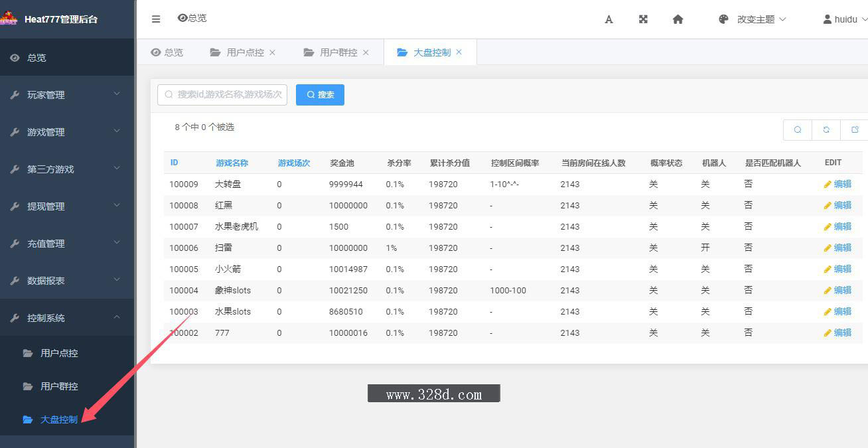Image resolution: width=868 pixels, height=448 pixels.
Task: Click the table refresh icon button
Action: (826, 130)
